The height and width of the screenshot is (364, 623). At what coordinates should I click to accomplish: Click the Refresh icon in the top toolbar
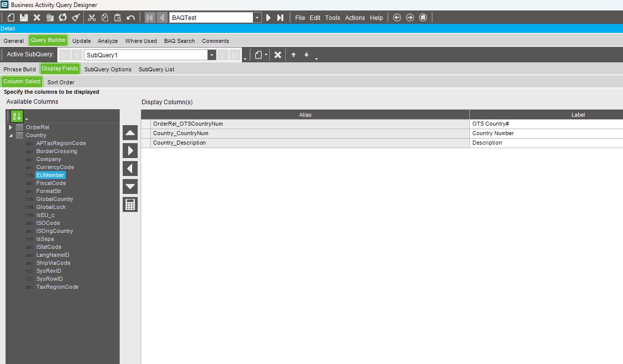coord(62,17)
